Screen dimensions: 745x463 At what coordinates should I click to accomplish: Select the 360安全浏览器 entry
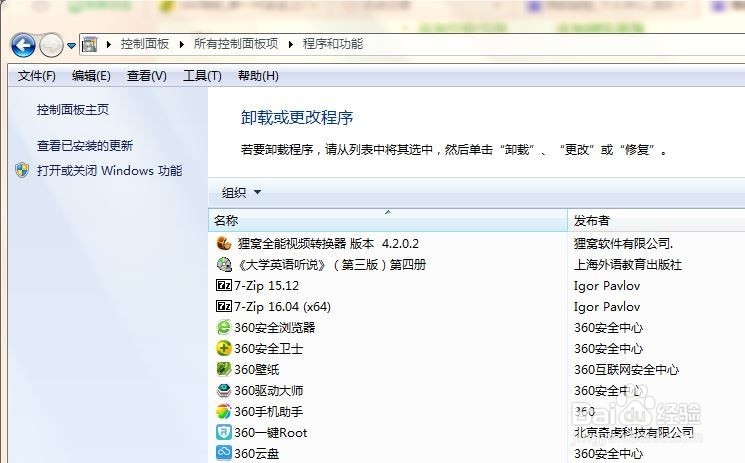point(275,328)
